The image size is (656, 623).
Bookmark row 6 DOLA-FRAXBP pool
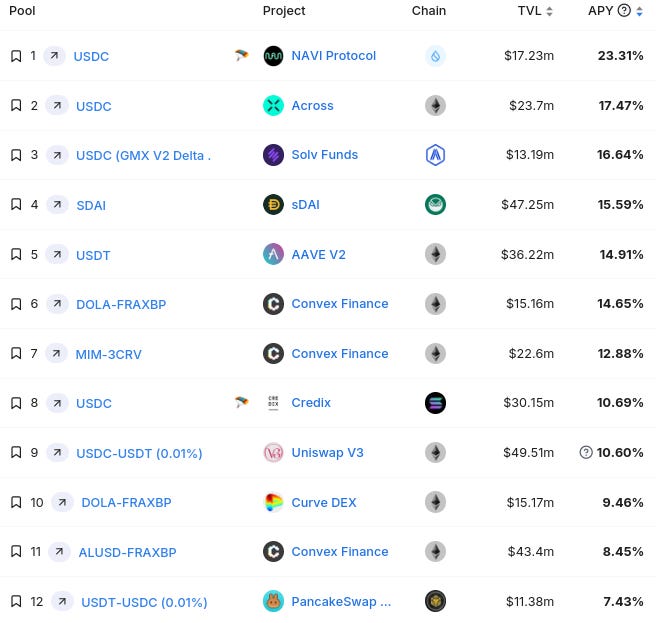(16, 304)
